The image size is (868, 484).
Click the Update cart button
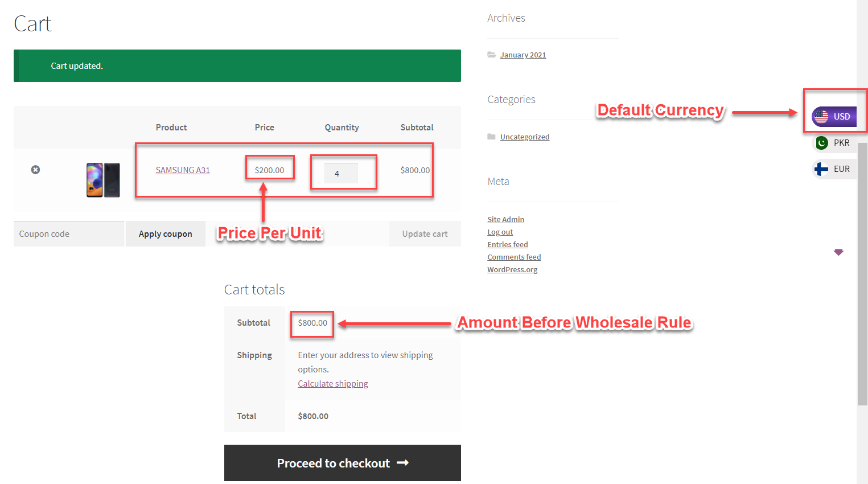tap(425, 234)
